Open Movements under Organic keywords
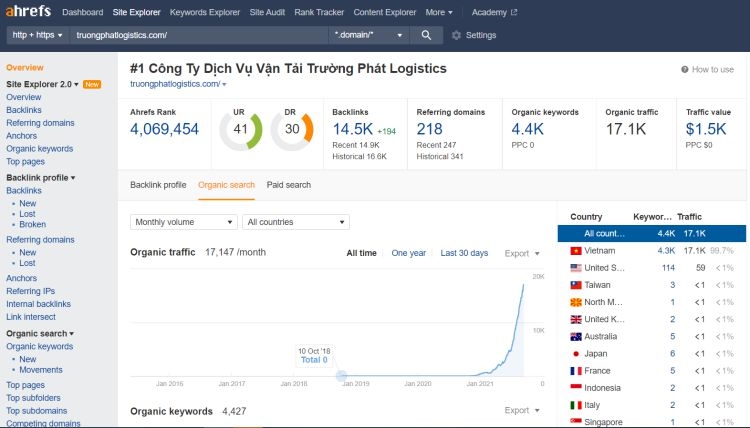This screenshot has height=428, width=750. point(41,370)
